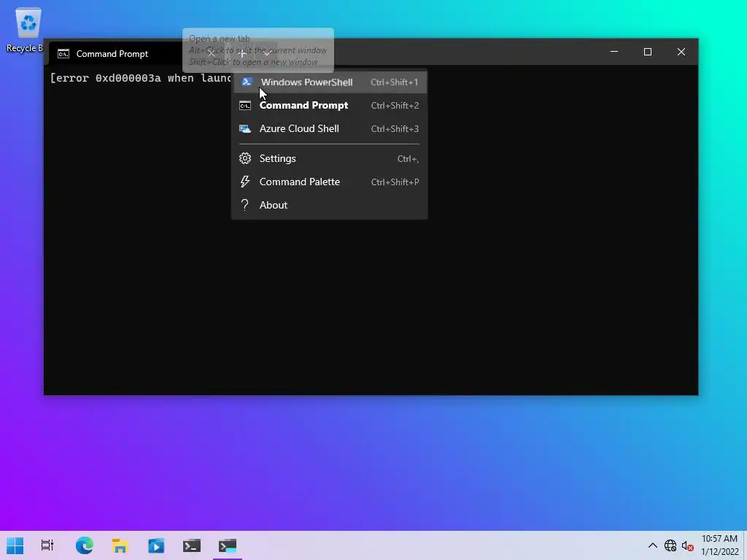Click the Settings gear icon
This screenshot has height=560, width=747.
[x=245, y=158]
